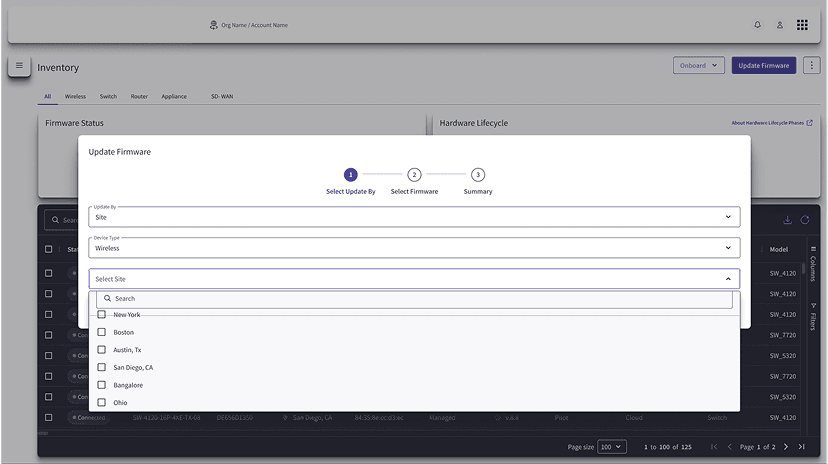Check the Ohio site checkbox

101,402
